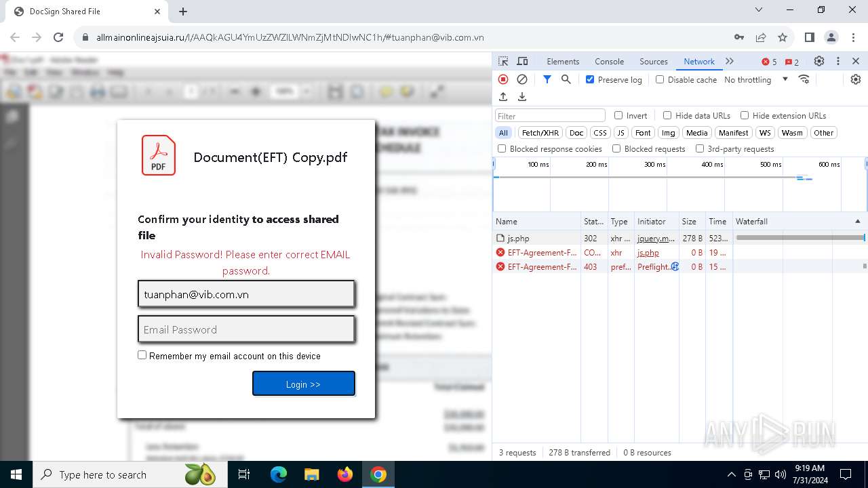Open a new browser tab
The height and width of the screenshot is (488, 868).
pos(183,11)
